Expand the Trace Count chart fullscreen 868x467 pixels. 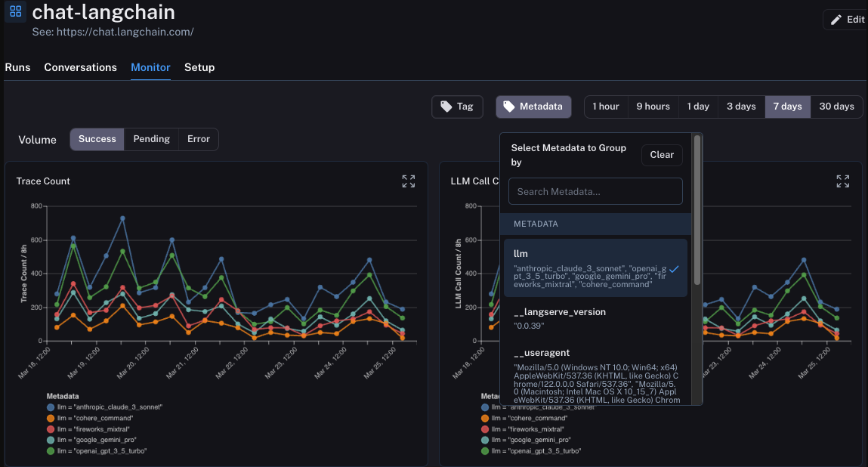pyautogui.click(x=409, y=181)
